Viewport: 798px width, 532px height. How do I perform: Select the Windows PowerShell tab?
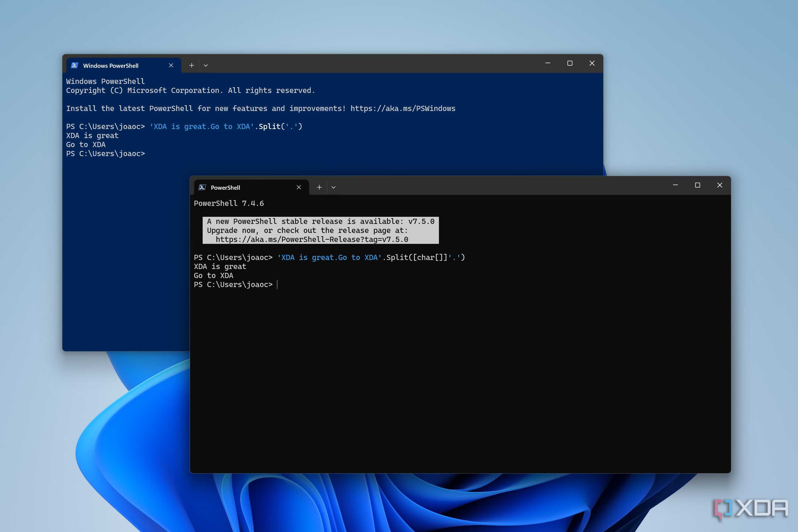click(x=124, y=66)
